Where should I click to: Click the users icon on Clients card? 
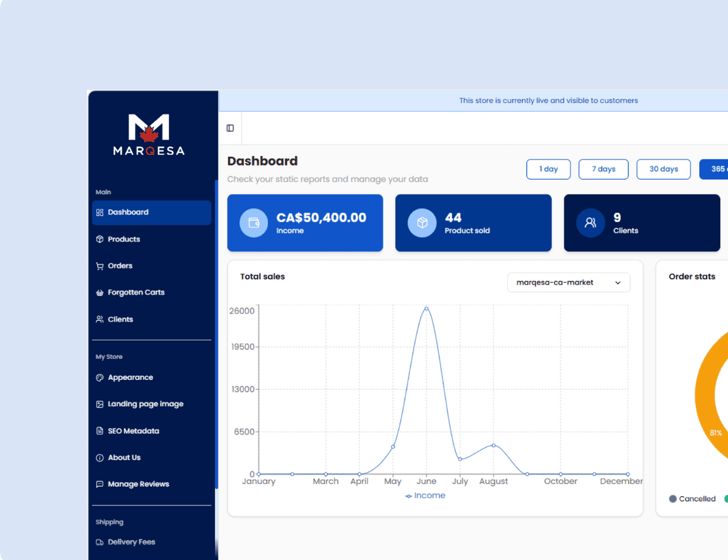(x=591, y=223)
